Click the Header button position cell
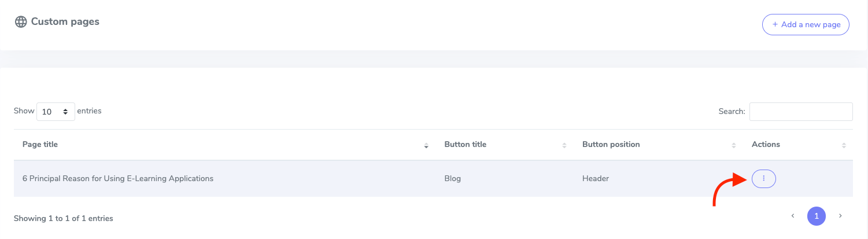Image resolution: width=868 pixels, height=239 pixels. click(595, 179)
